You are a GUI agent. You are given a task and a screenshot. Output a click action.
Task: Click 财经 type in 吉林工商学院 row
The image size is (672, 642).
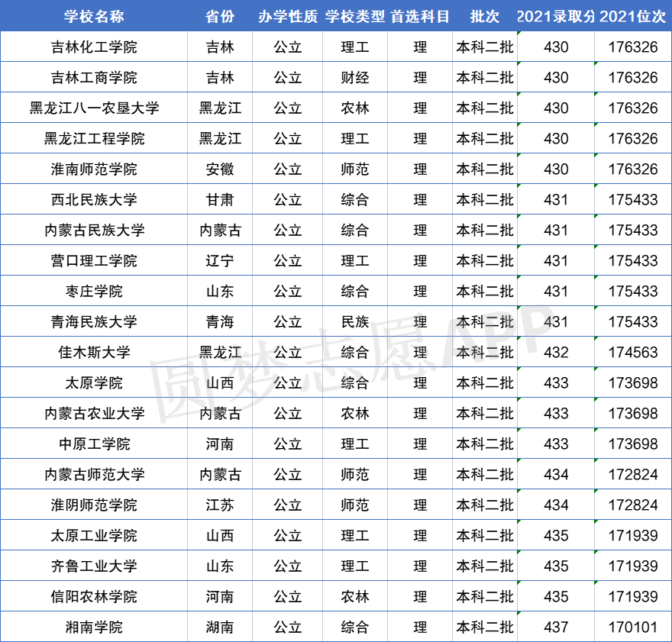coord(355,78)
